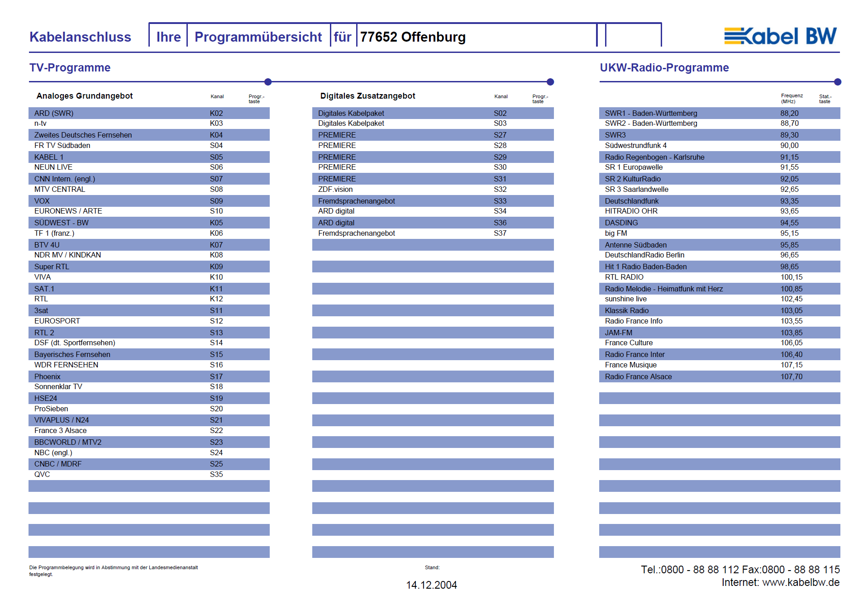Select the 3sat channel row
868x614 pixels.
coord(149,310)
